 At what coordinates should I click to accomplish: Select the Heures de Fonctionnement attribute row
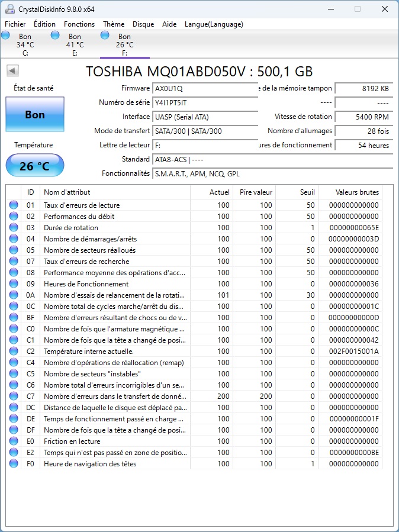(194, 283)
